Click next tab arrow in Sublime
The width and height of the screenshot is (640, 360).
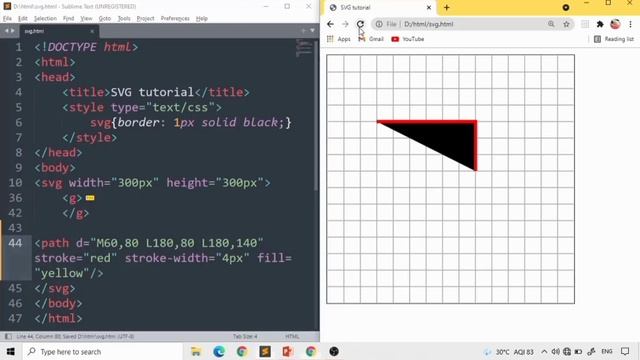tap(13, 31)
